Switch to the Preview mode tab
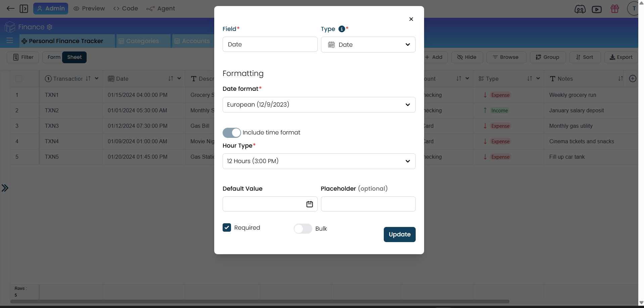 pos(89,8)
